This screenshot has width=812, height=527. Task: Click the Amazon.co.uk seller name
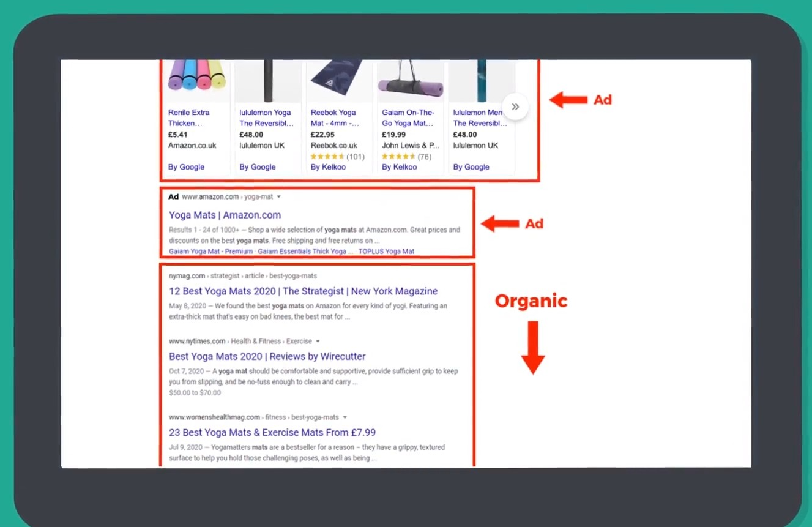click(192, 146)
